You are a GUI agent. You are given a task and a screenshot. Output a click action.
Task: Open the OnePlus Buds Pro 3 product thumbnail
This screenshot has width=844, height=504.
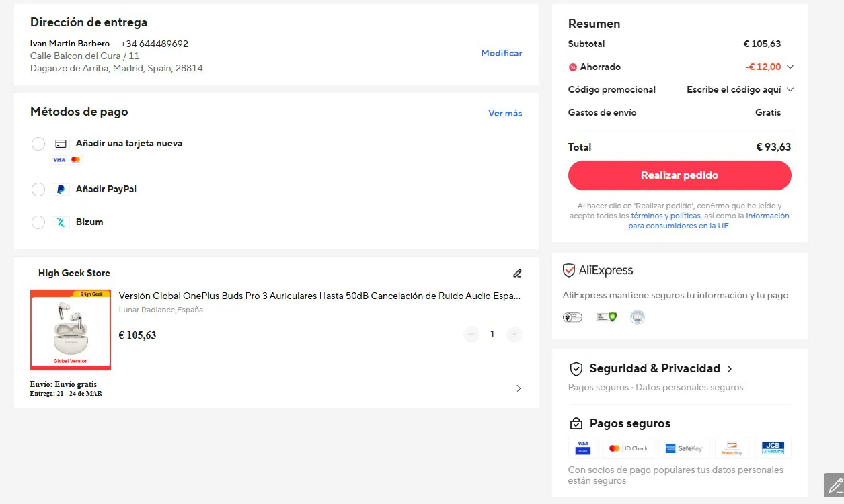[71, 330]
